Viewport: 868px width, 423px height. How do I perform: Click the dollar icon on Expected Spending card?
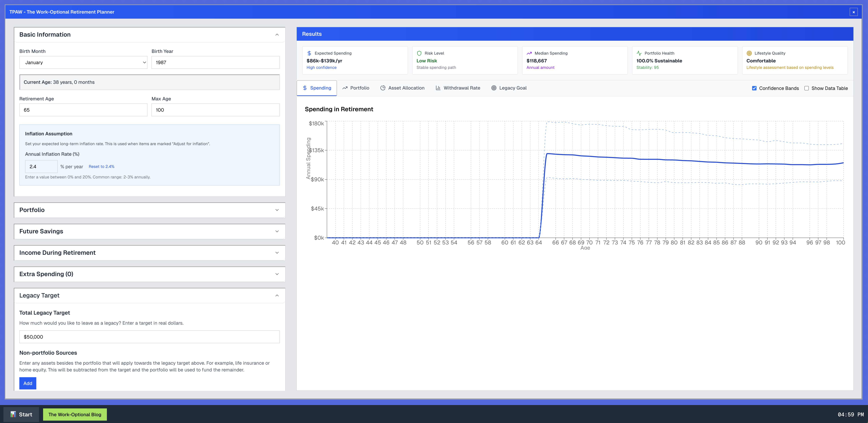point(309,53)
